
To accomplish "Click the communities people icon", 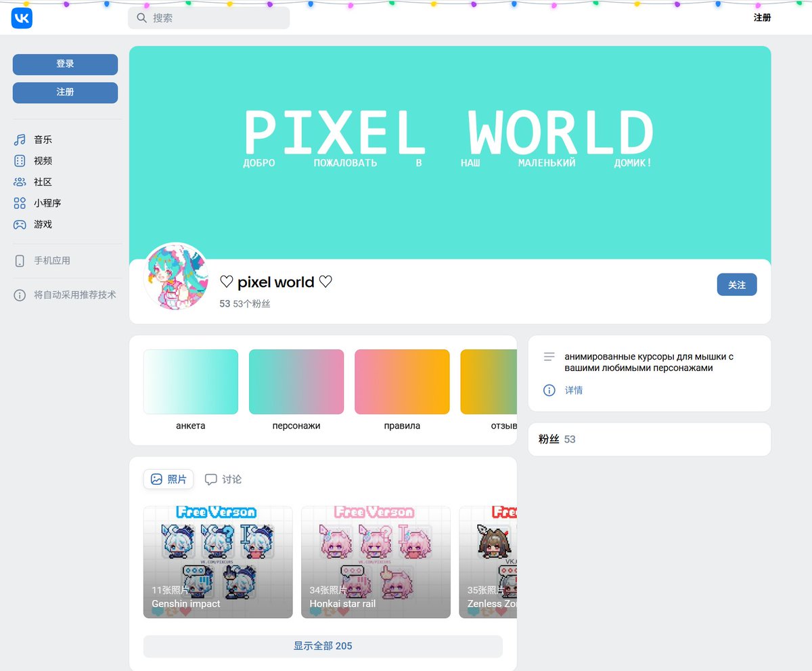I will coord(20,182).
